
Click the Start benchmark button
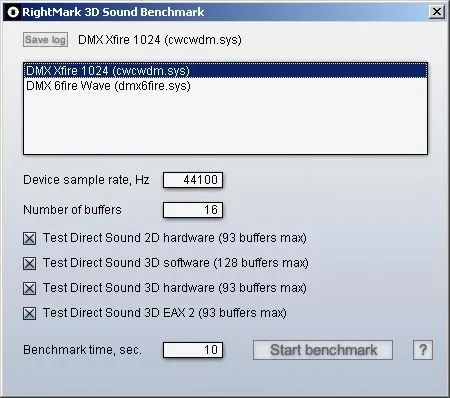[323, 350]
